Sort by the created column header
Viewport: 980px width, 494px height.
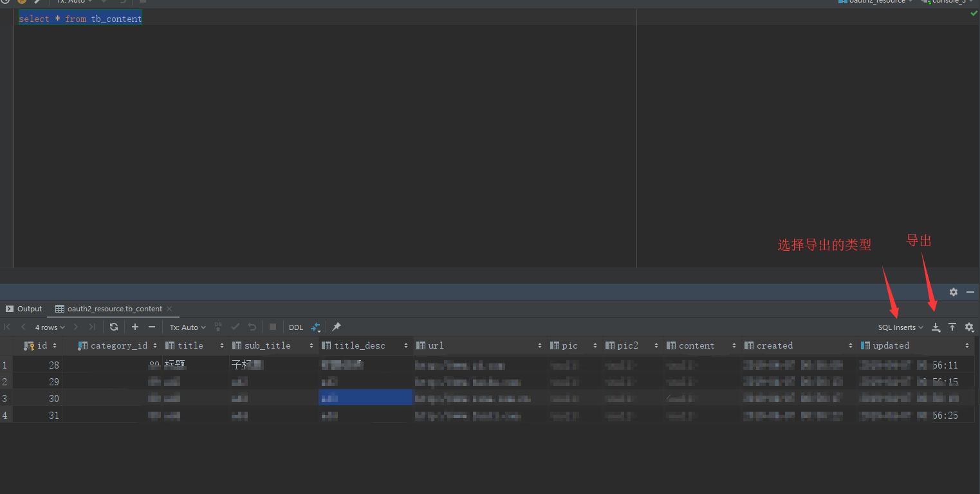[799, 345]
